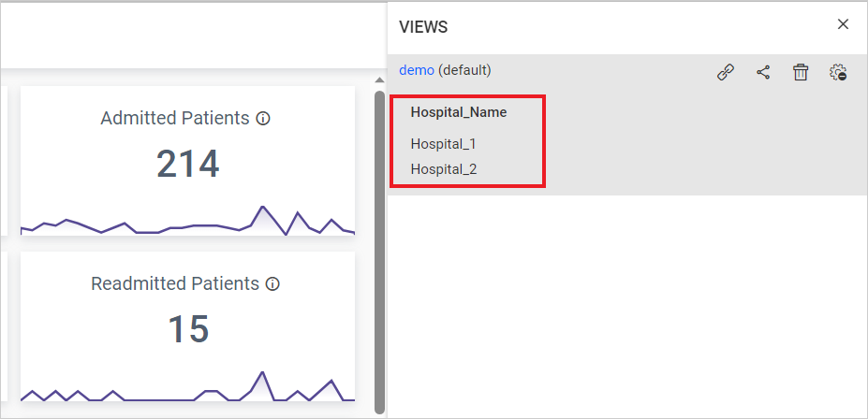Click the Readmitted Patients sparkline chart
The image size is (868, 419).
pos(187,386)
